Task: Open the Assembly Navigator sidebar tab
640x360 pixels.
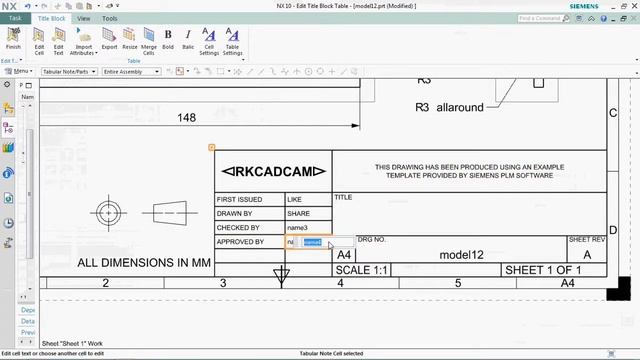Action: [x=8, y=109]
